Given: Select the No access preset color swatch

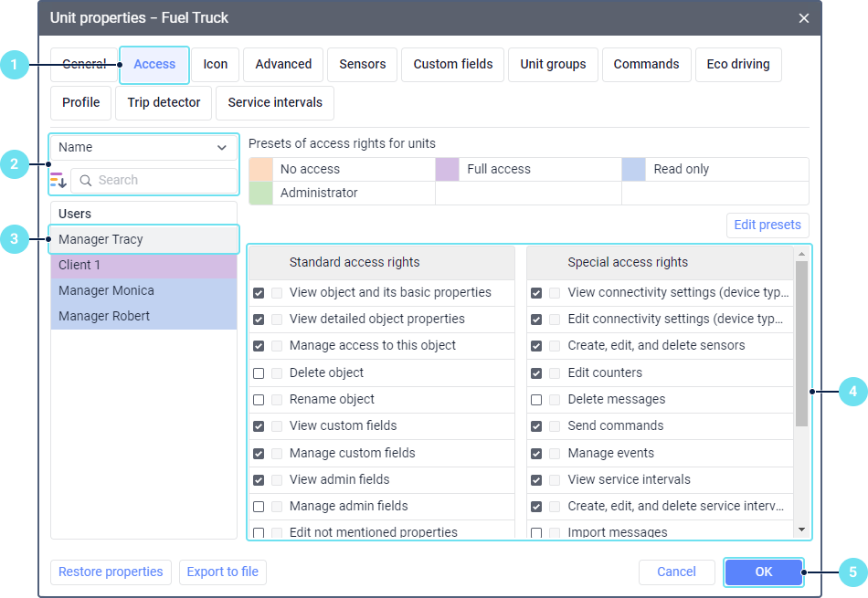Looking at the screenshot, I should pos(261,169).
